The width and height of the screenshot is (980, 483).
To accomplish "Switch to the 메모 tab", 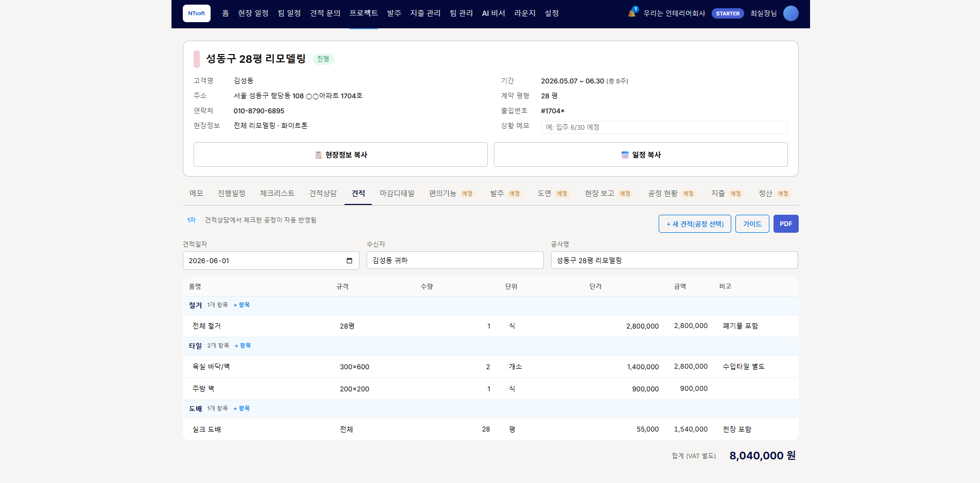I will click(x=196, y=194).
